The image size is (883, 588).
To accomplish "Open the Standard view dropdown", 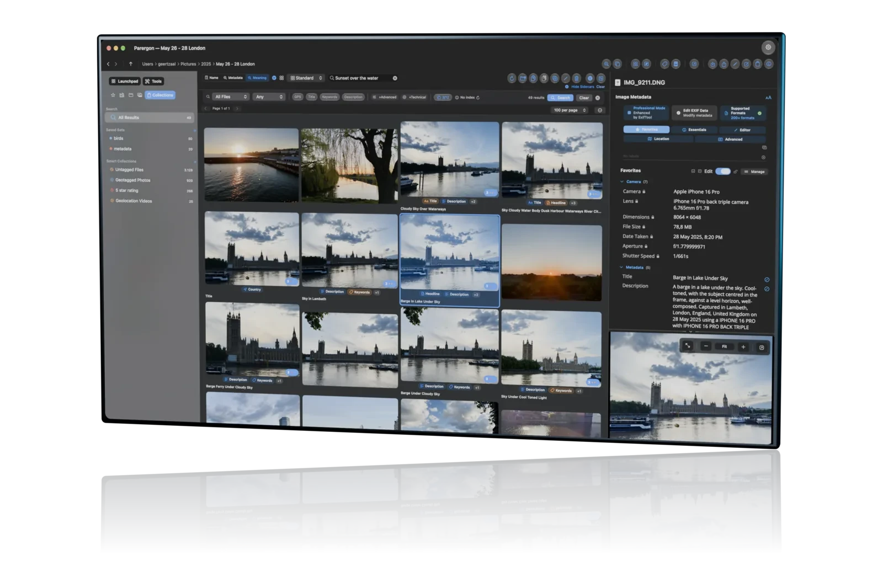I will pyautogui.click(x=306, y=78).
